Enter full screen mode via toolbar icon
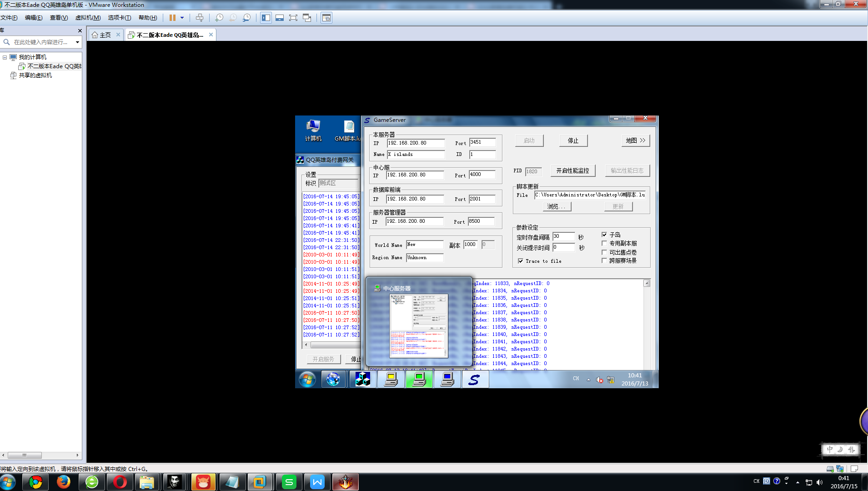Viewport: 868px width, 491px height. pyautogui.click(x=293, y=18)
